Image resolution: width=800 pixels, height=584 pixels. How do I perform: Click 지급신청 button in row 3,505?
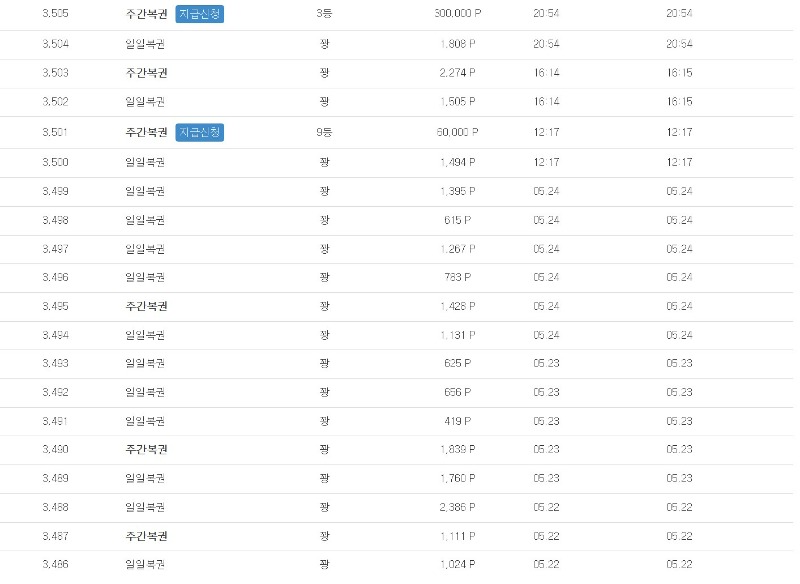199,14
